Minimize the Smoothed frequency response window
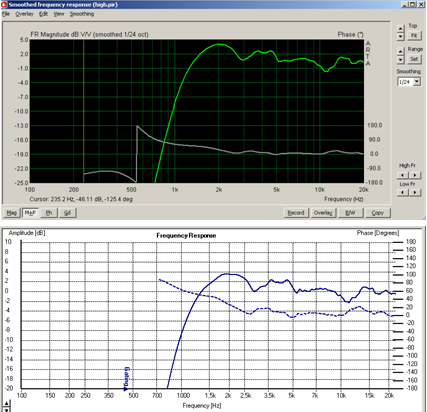 tap(405, 5)
